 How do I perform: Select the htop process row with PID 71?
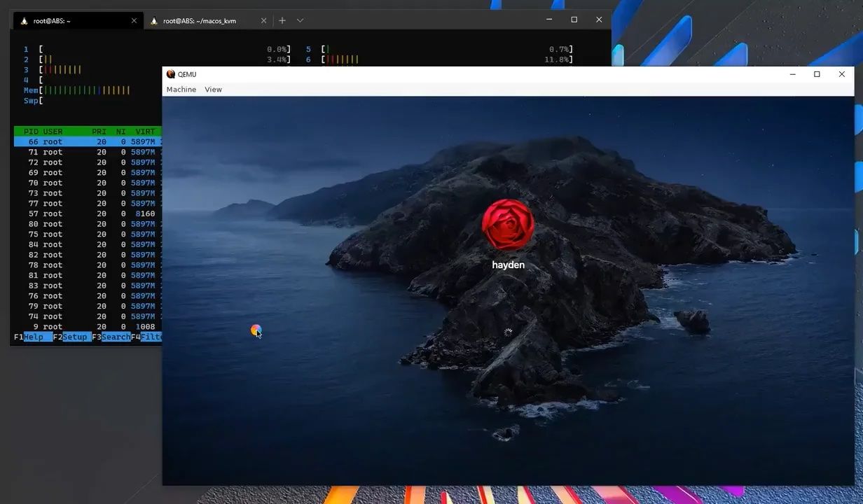point(88,152)
